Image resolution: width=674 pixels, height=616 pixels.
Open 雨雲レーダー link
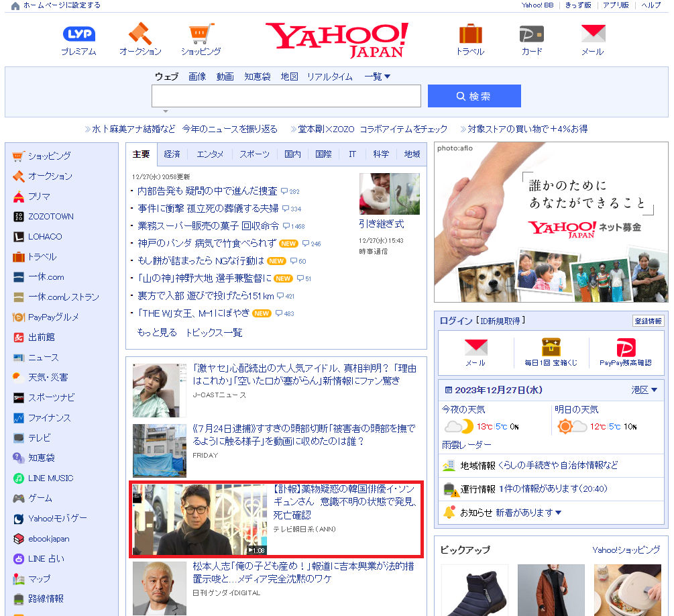(466, 445)
